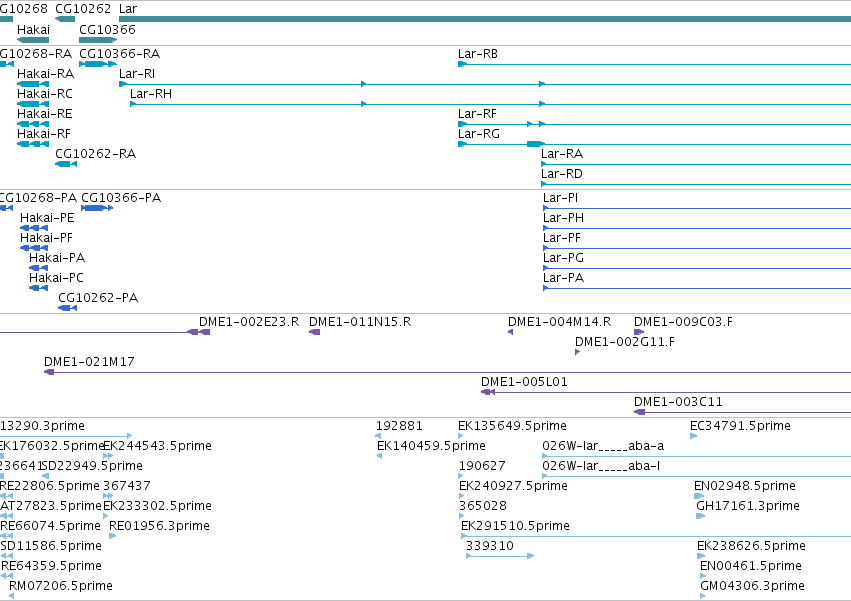
Task: Click EST RE64359.5prime
Action: [x=52, y=566]
